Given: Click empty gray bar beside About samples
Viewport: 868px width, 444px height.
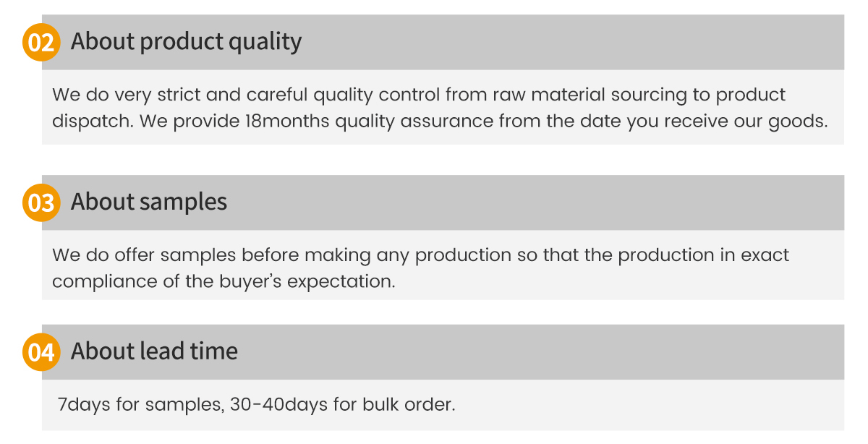Looking at the screenshot, I should click(x=535, y=202).
